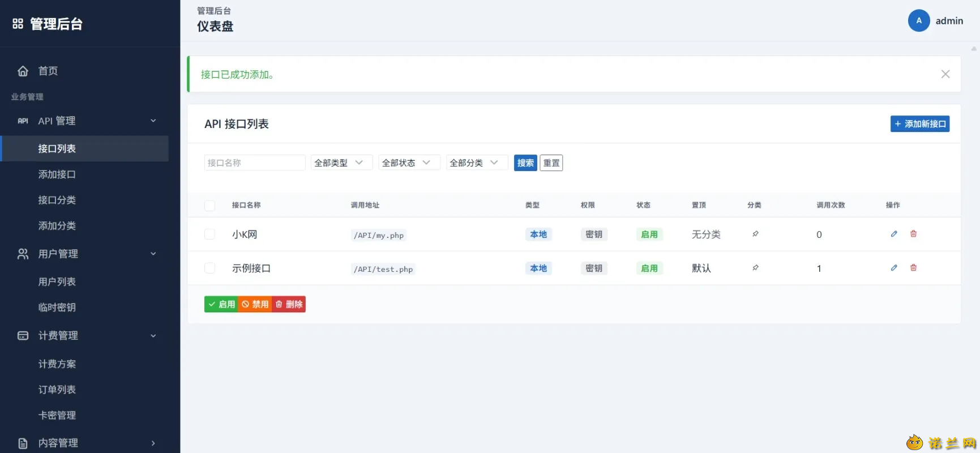Delete the 小K网 row using the trash icon
Image resolution: width=980 pixels, height=453 pixels.
coord(913,234)
